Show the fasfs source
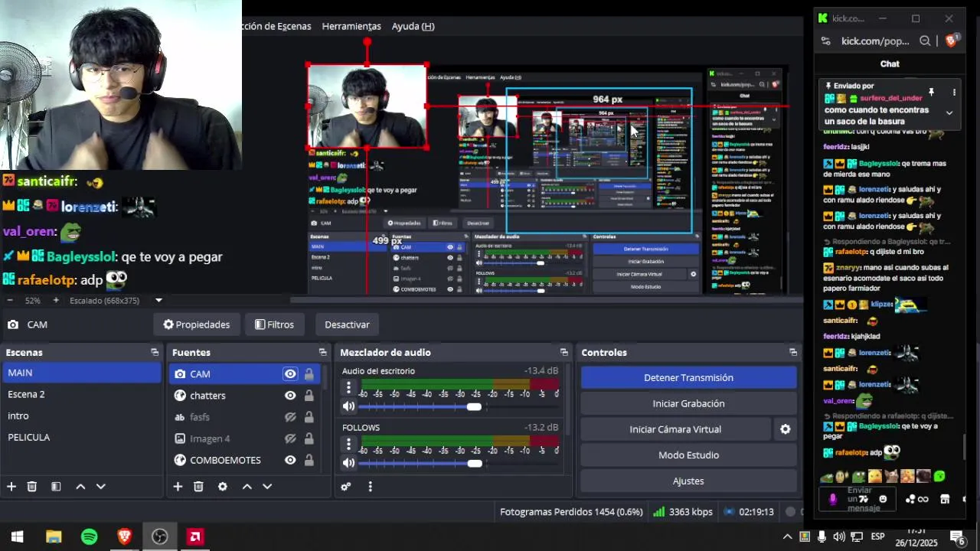The width and height of the screenshot is (980, 551). click(290, 417)
